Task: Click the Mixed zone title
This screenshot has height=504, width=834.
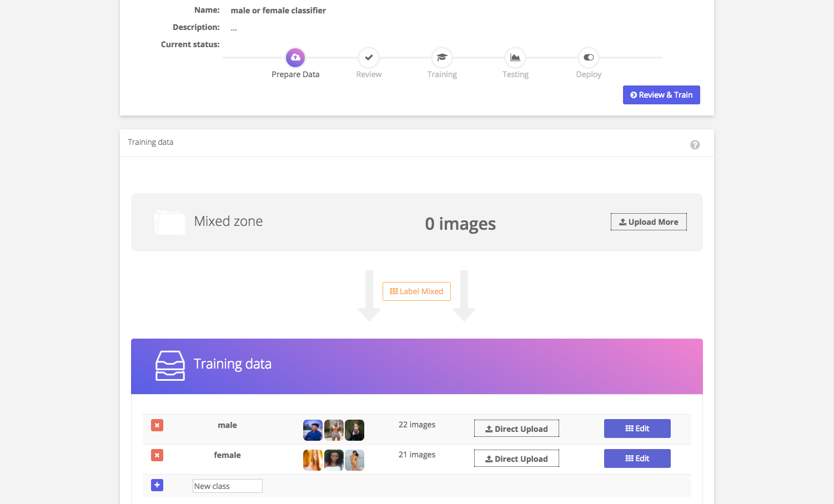Action: [x=228, y=221]
